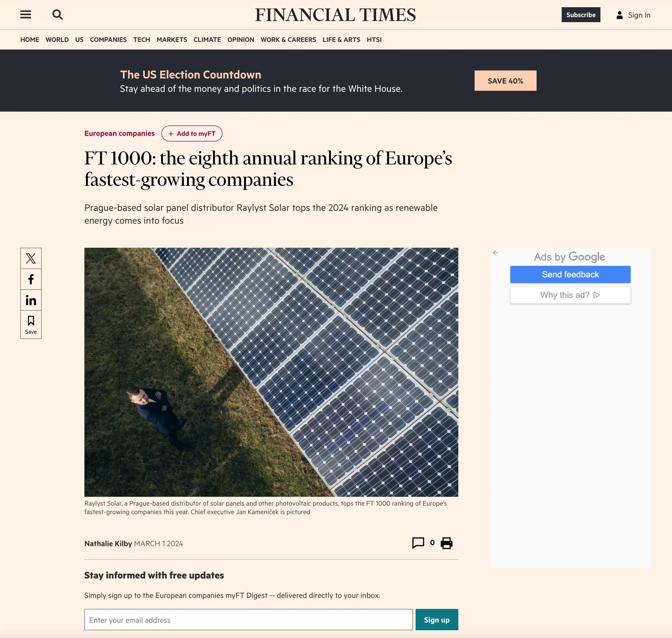The width and height of the screenshot is (672, 638).
Task: Open the Sign In person icon
Action: [619, 15]
